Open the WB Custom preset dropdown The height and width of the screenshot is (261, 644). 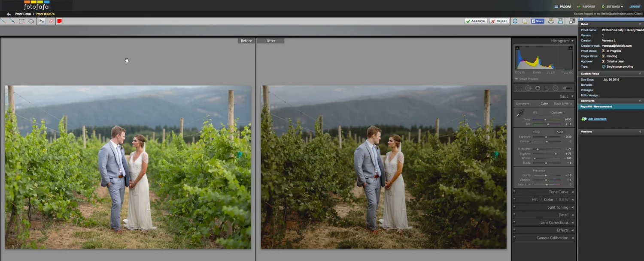558,112
